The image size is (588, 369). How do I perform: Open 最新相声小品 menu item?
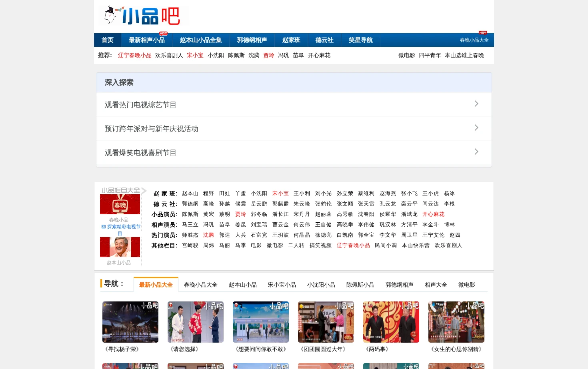point(147,40)
